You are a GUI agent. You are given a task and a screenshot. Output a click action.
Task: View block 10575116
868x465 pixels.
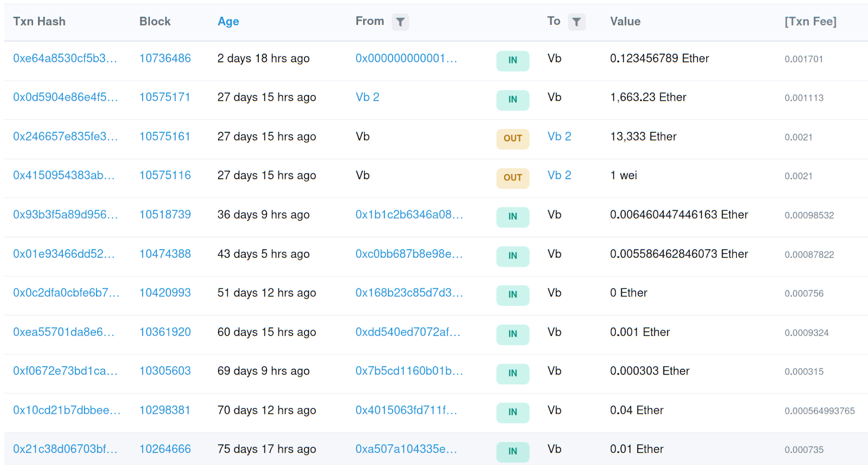pos(165,176)
